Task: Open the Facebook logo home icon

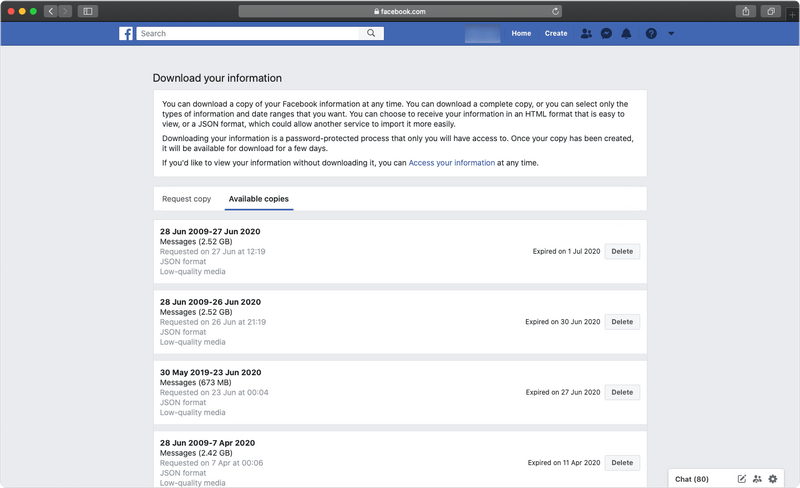Action: tap(126, 34)
